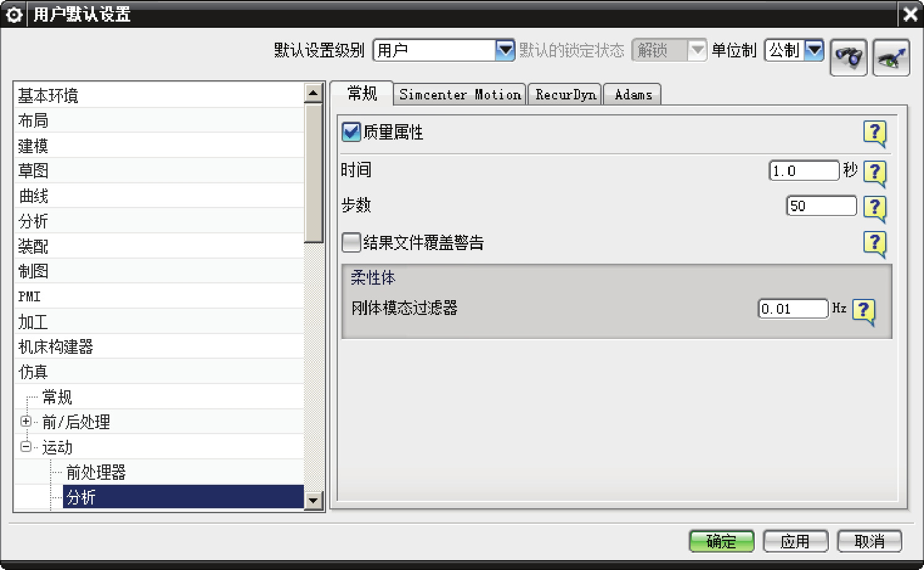Click the gear icon in title bar
The width and height of the screenshot is (924, 570).
(x=14, y=14)
